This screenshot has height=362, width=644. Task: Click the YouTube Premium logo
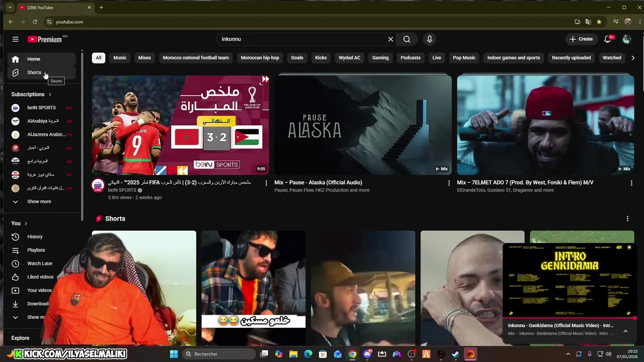click(45, 39)
